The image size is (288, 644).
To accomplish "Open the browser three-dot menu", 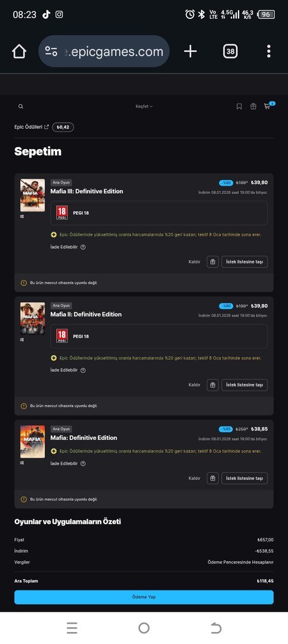I will [269, 51].
